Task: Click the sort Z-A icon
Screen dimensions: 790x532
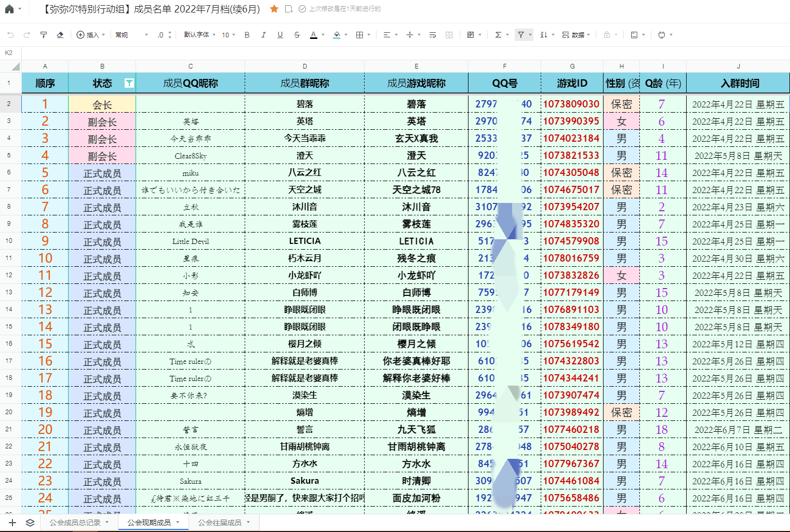Action: pyautogui.click(x=543, y=35)
